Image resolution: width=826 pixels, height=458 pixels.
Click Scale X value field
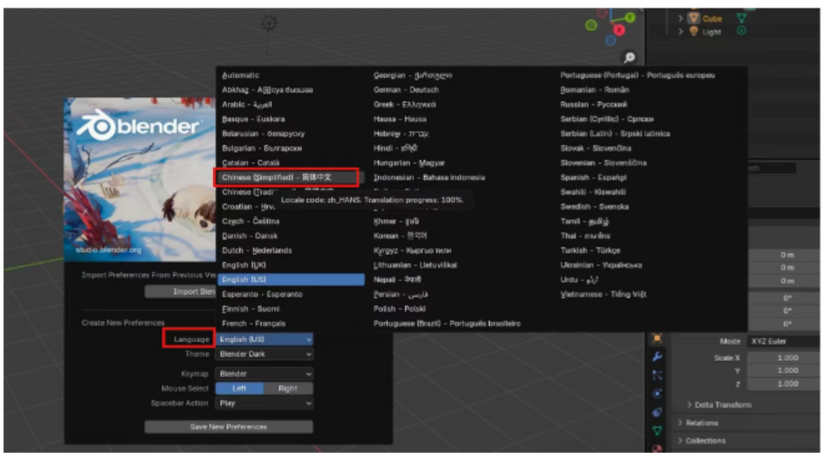(784, 358)
